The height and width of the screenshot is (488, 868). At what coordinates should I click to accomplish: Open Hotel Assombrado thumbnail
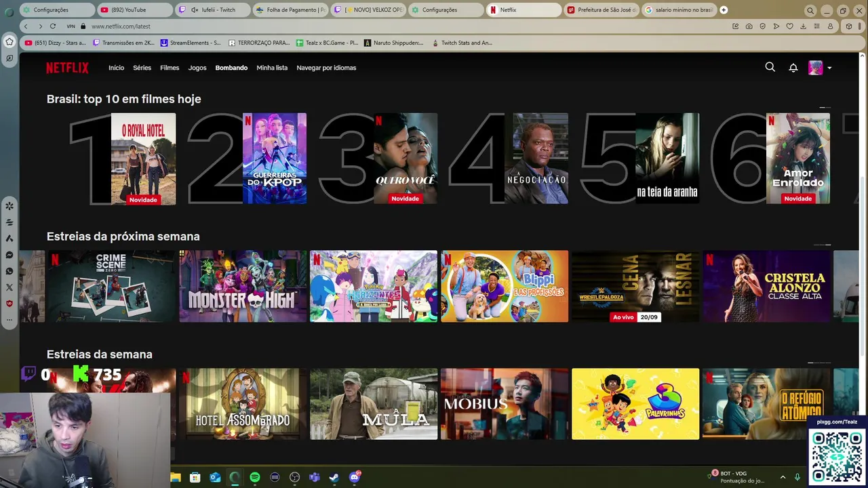click(x=243, y=404)
